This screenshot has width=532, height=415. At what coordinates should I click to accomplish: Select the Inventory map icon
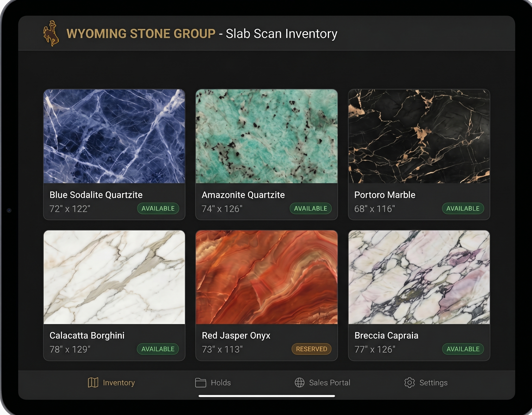[x=93, y=382]
